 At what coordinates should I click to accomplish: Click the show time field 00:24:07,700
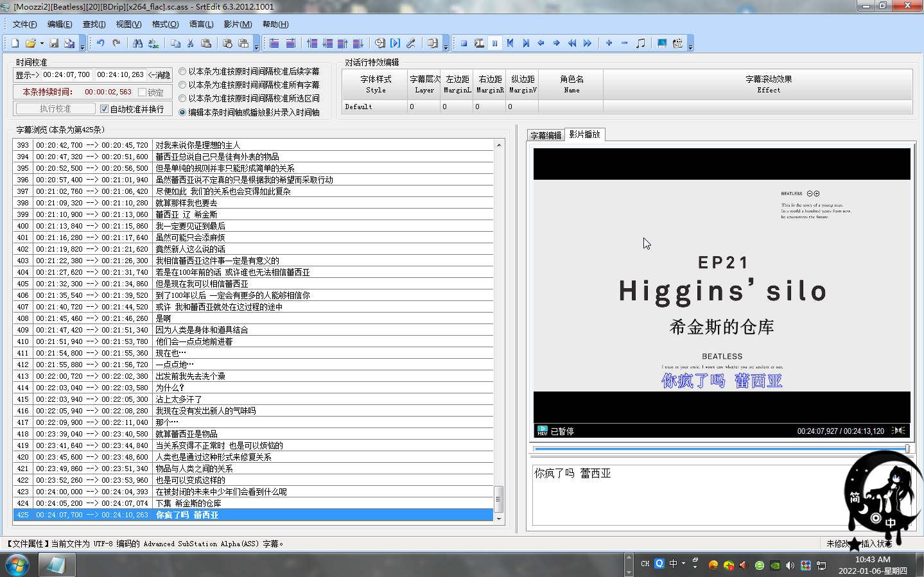coord(66,75)
